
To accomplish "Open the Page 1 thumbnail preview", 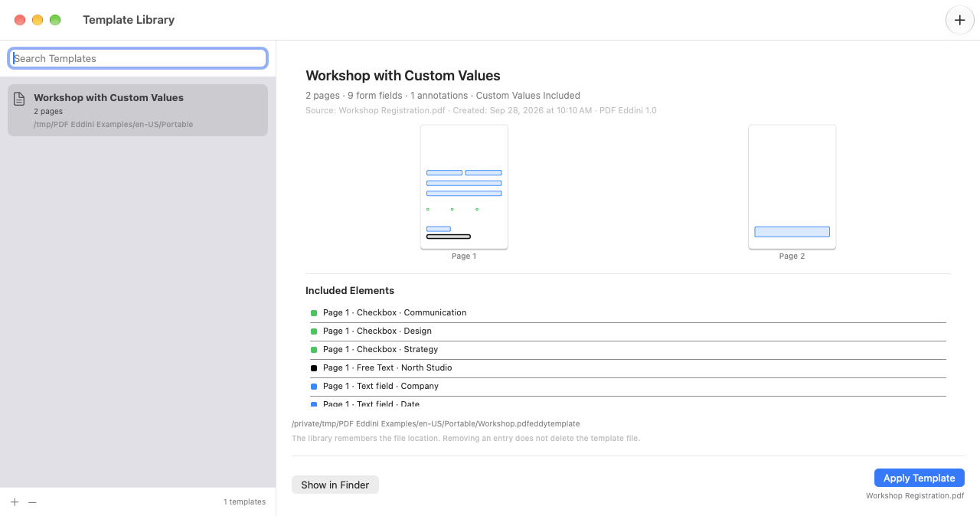I will click(464, 187).
